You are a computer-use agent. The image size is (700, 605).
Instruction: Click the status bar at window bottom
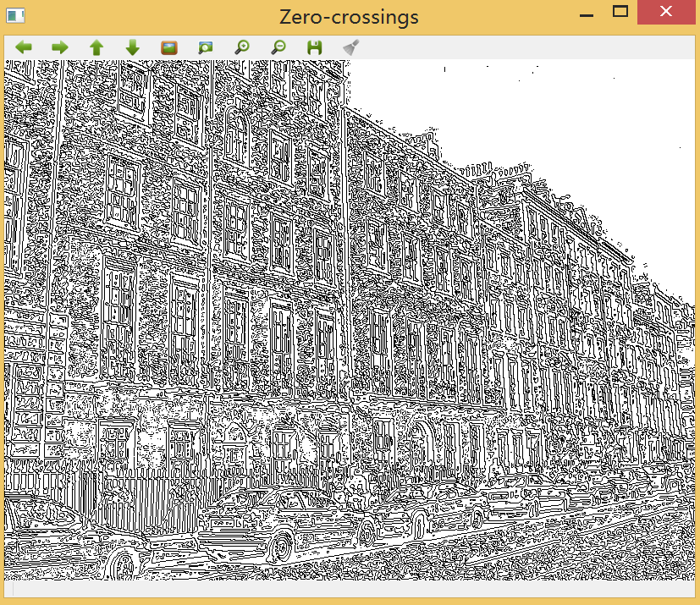(x=350, y=588)
